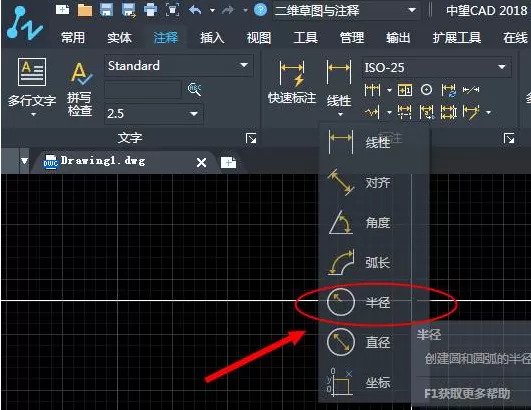The height and width of the screenshot is (410, 531).
Task: Click the adjust dimension space icon
Action: click(x=448, y=112)
